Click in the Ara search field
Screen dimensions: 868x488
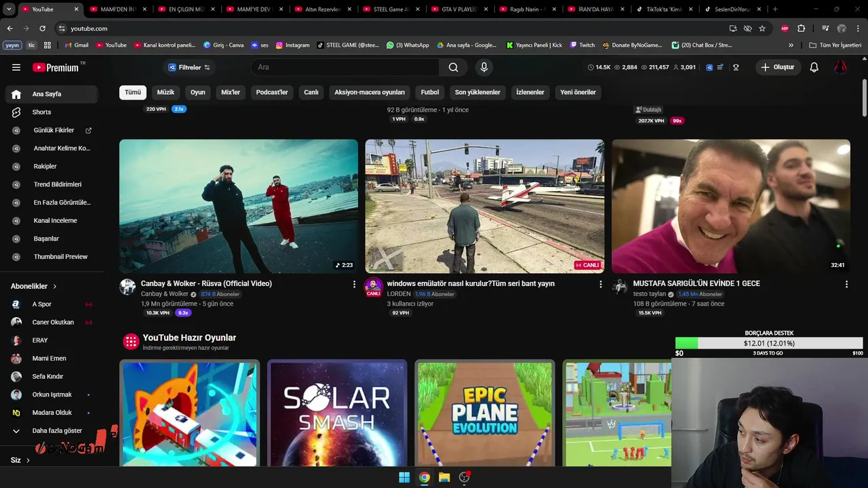(344, 67)
